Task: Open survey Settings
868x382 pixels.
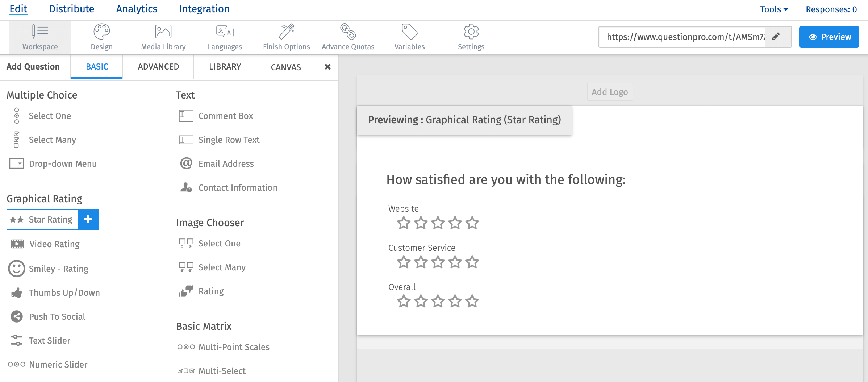Action: click(471, 36)
